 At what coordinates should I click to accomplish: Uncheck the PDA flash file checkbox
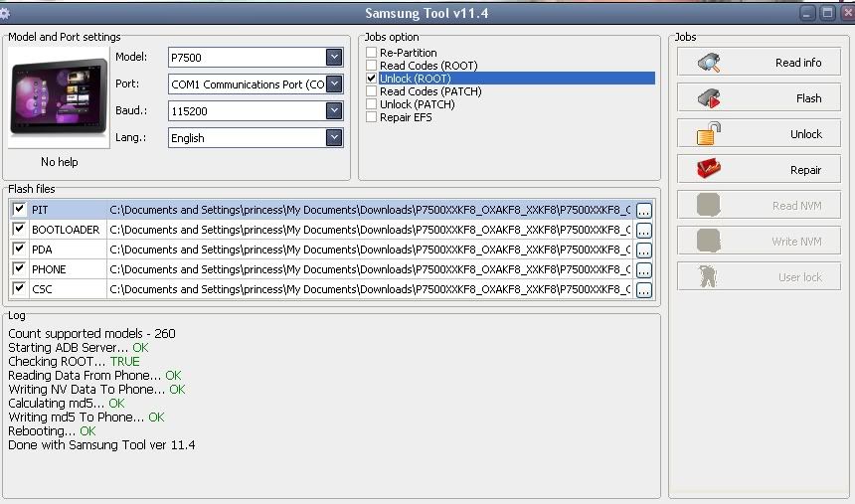pyautogui.click(x=19, y=249)
